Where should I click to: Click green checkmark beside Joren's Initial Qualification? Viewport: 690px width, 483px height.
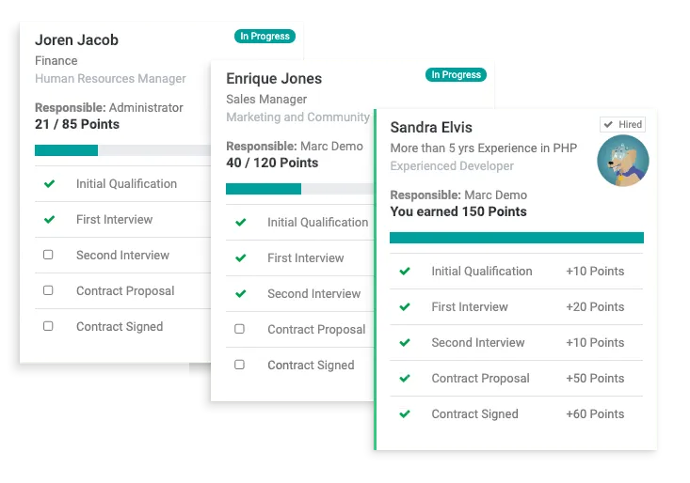pyautogui.click(x=49, y=183)
